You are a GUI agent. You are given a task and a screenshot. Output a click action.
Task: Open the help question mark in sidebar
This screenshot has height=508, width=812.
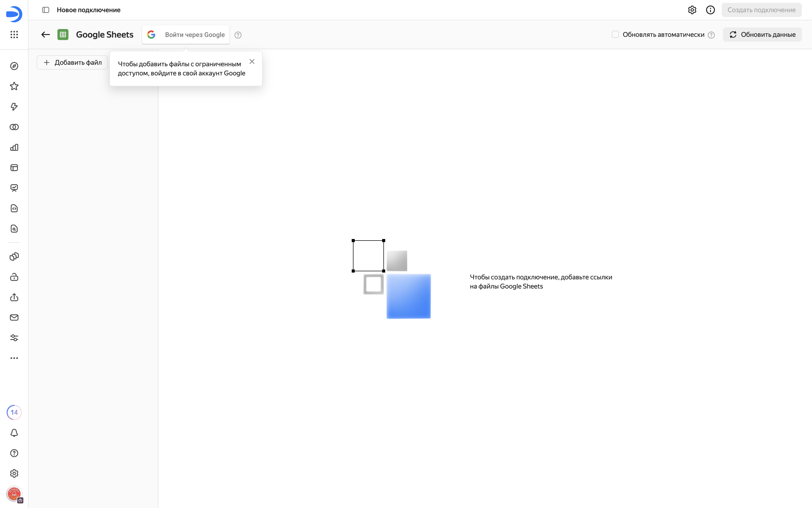coord(14,453)
